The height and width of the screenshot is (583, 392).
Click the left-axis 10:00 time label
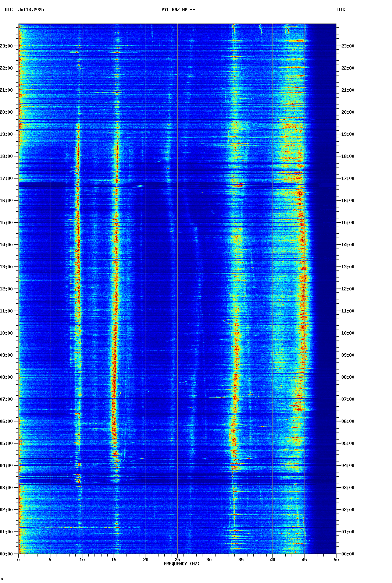click(x=6, y=333)
